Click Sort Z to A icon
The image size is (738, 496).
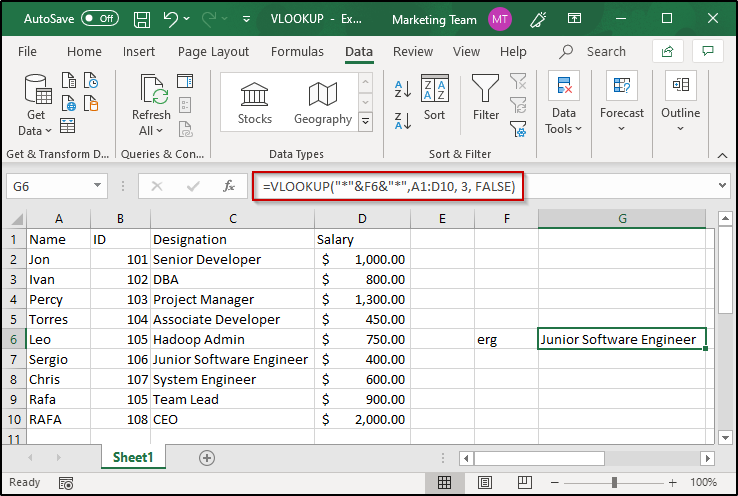[x=403, y=121]
